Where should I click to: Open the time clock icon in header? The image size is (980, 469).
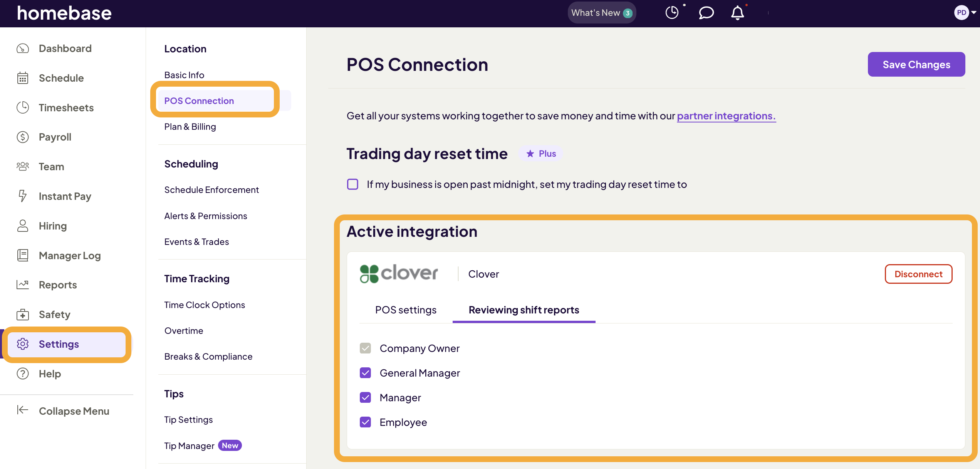tap(672, 13)
